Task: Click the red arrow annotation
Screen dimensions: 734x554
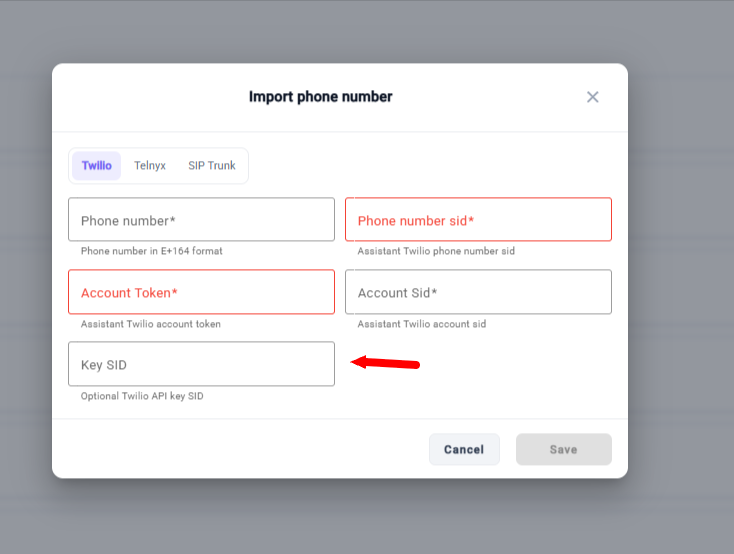Action: click(x=385, y=363)
